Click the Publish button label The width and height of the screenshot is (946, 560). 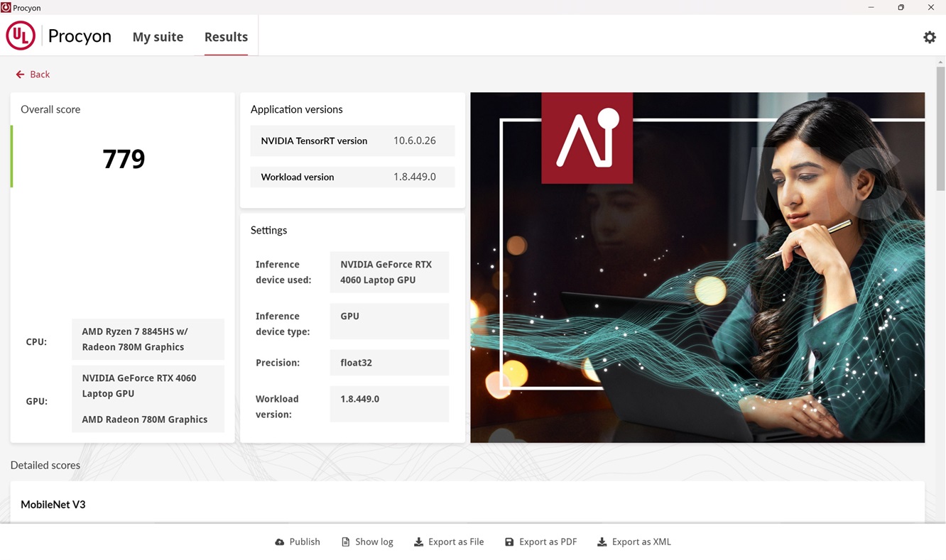coord(305,542)
